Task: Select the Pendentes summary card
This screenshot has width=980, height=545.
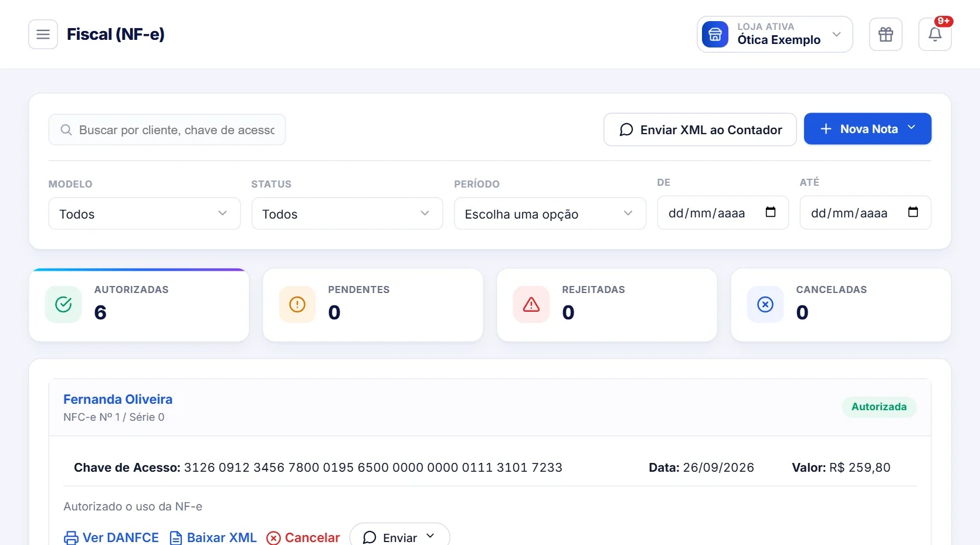Action: point(373,305)
